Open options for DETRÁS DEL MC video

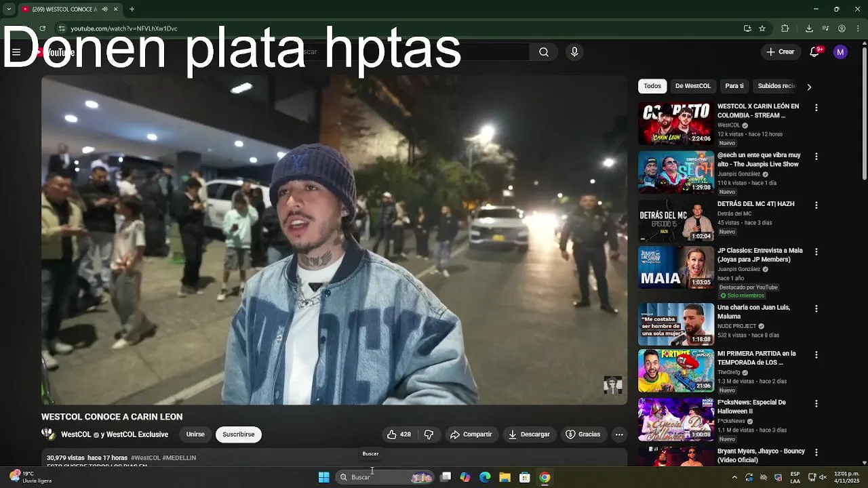coord(816,205)
